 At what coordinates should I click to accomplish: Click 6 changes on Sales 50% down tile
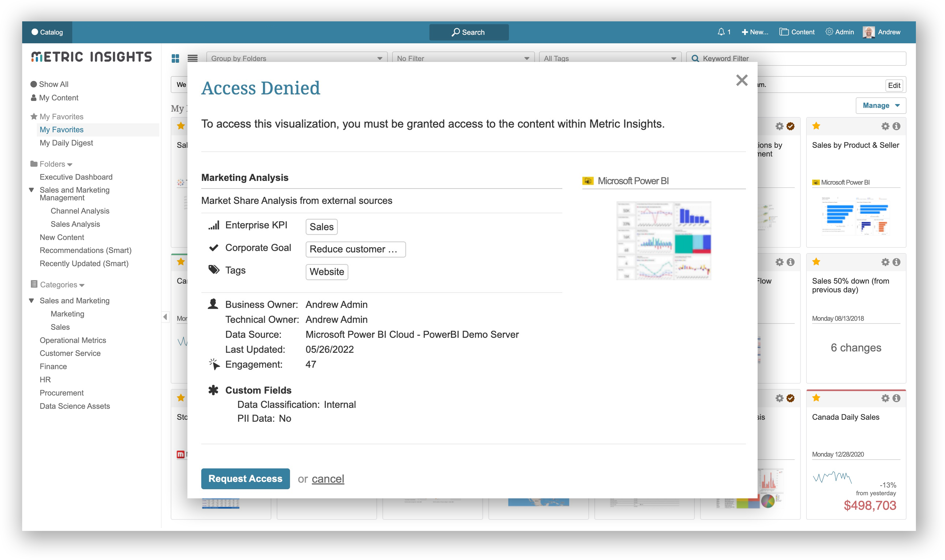[856, 348]
